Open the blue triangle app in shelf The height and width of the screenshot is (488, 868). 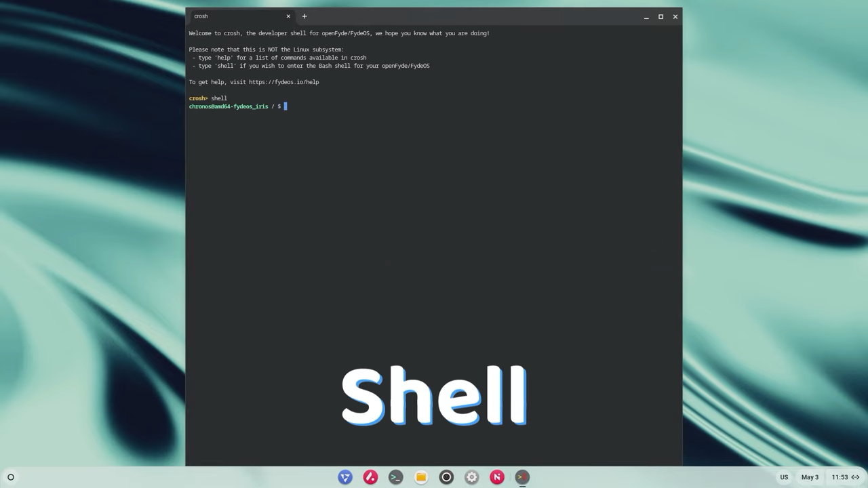(344, 477)
